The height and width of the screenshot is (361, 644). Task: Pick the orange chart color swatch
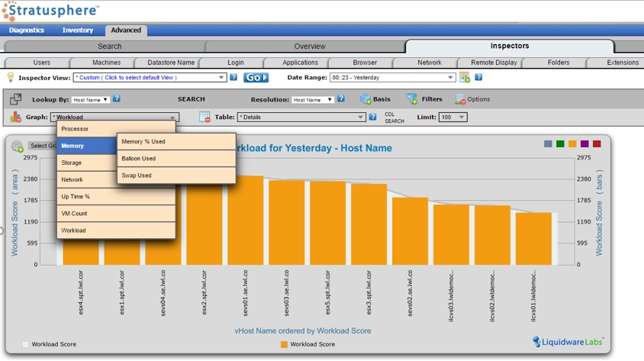pos(572,143)
